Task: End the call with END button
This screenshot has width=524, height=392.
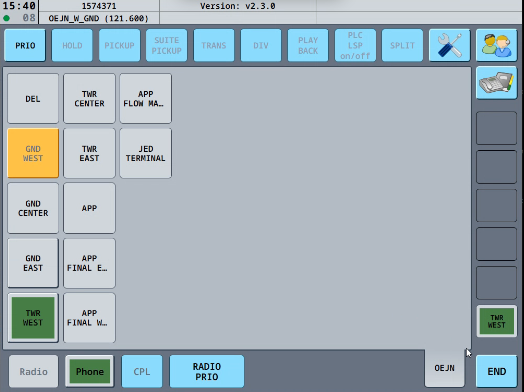Action: click(x=497, y=371)
